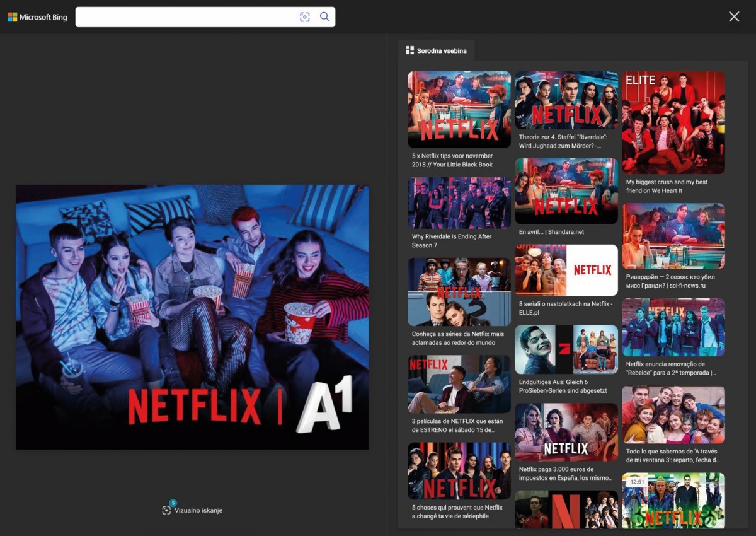Click 'Ривердэйл — 2 сезон' sci-fi-news.ru caption
The width and height of the screenshot is (756, 536).
tap(670, 281)
